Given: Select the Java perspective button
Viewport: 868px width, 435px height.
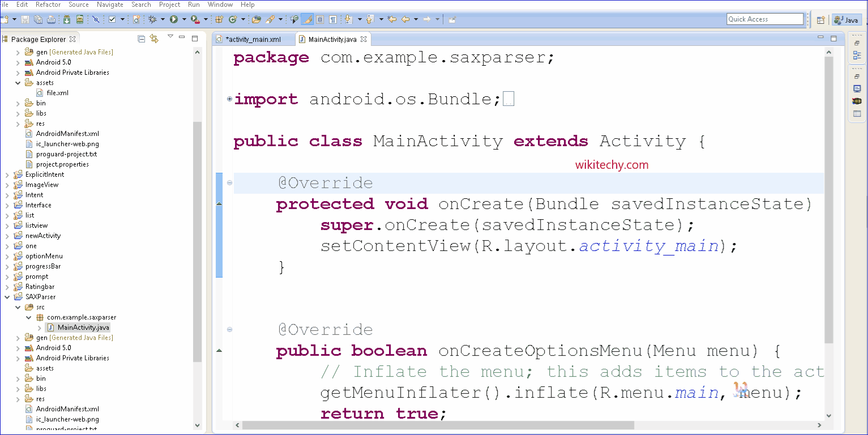Looking at the screenshot, I should pos(846,20).
